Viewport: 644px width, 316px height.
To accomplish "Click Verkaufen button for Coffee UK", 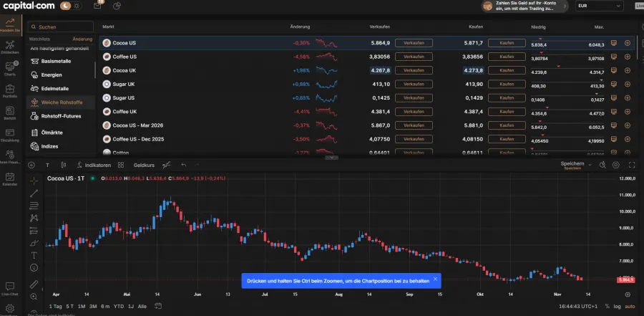I will pos(414,112).
